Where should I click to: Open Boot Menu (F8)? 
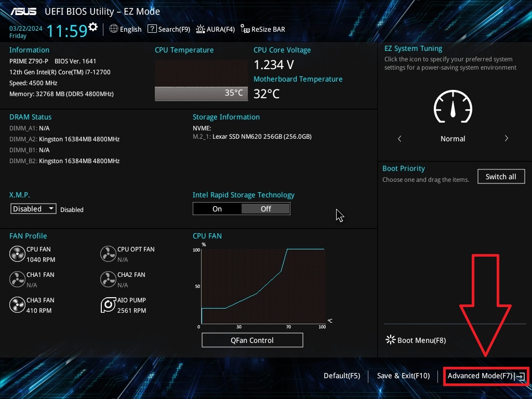pyautogui.click(x=416, y=340)
